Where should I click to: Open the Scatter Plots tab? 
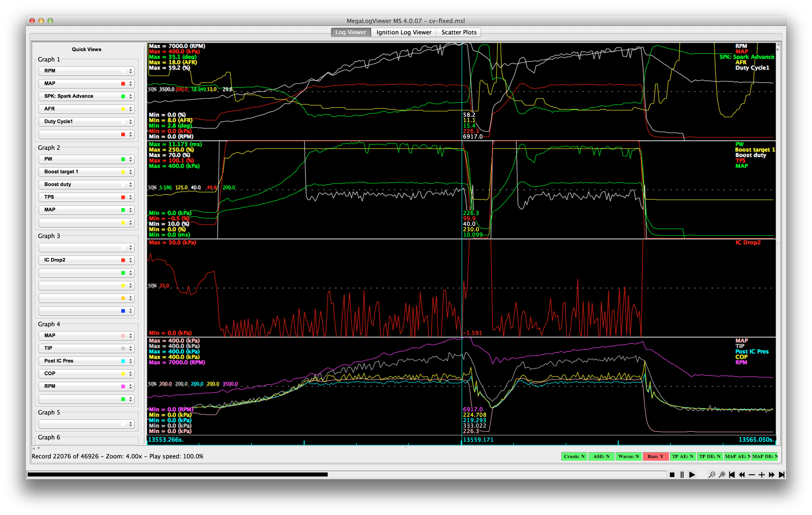[x=459, y=32]
